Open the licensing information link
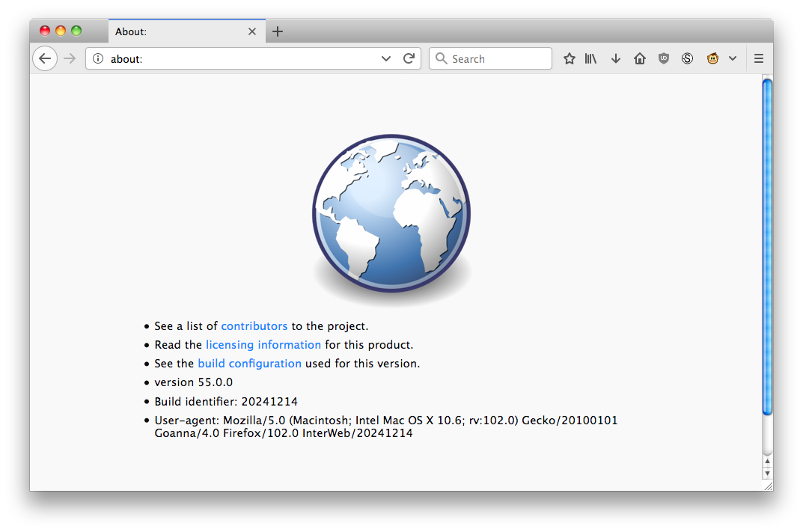 [x=263, y=345]
